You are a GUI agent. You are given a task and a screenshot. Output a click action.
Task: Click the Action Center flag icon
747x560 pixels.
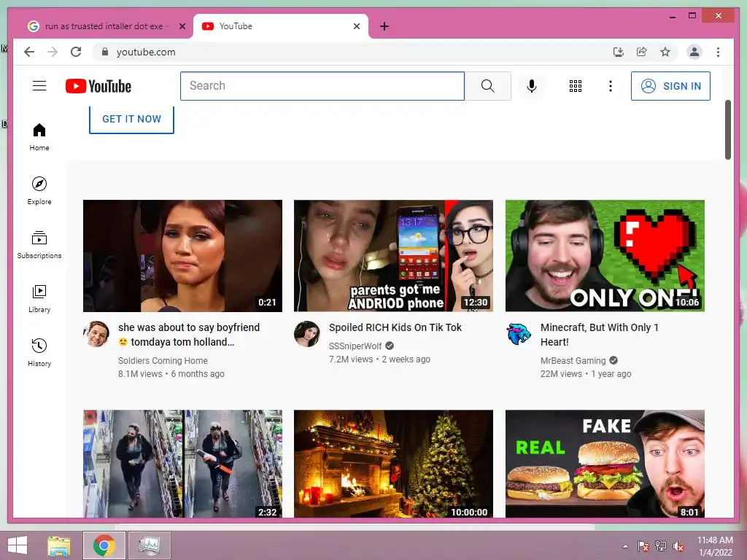pyautogui.click(x=643, y=546)
